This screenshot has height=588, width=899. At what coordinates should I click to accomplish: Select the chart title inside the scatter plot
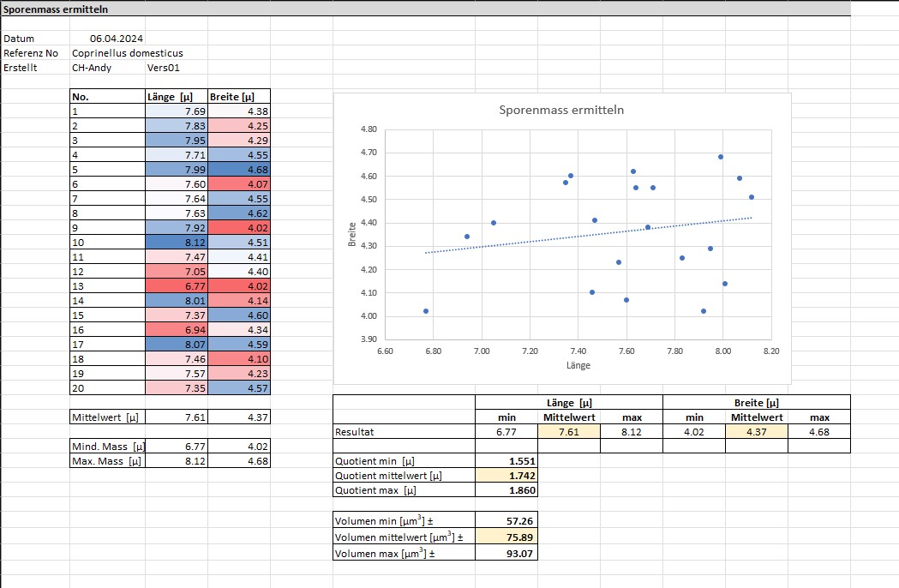(x=561, y=111)
